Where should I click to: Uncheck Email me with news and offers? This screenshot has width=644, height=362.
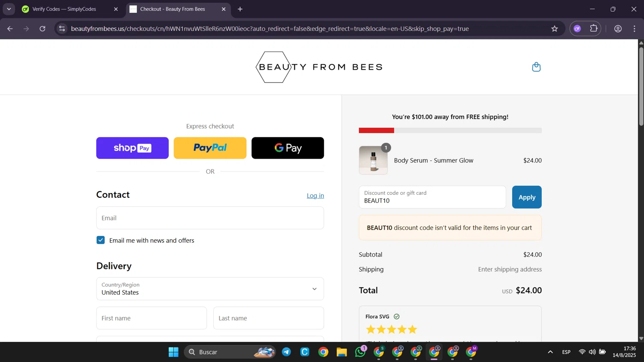pyautogui.click(x=100, y=240)
